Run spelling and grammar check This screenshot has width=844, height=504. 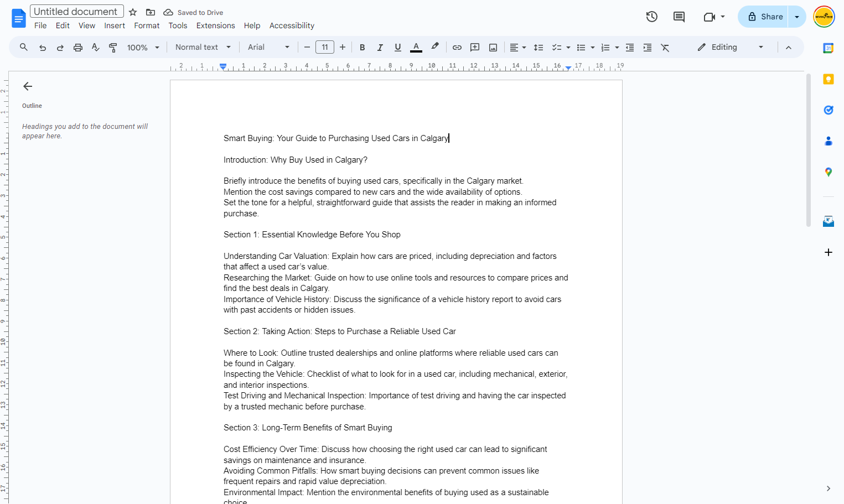pyautogui.click(x=96, y=48)
